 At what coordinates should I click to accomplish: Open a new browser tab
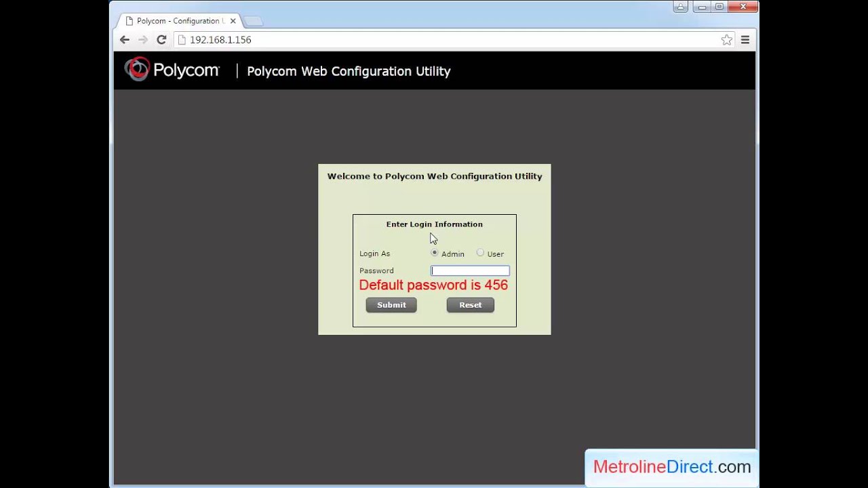[x=253, y=21]
